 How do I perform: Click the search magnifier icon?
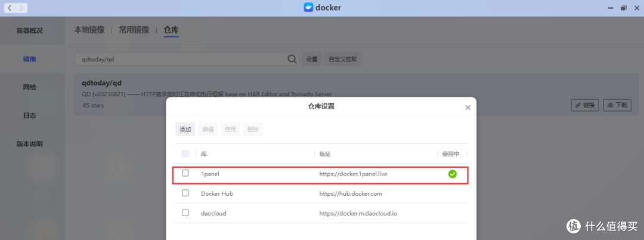click(x=292, y=59)
